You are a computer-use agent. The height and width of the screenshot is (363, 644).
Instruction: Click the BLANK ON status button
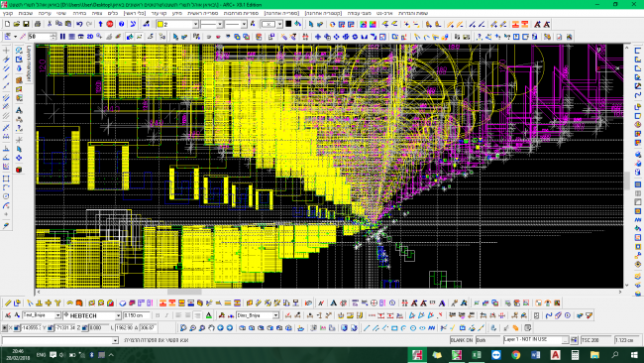coord(462,340)
